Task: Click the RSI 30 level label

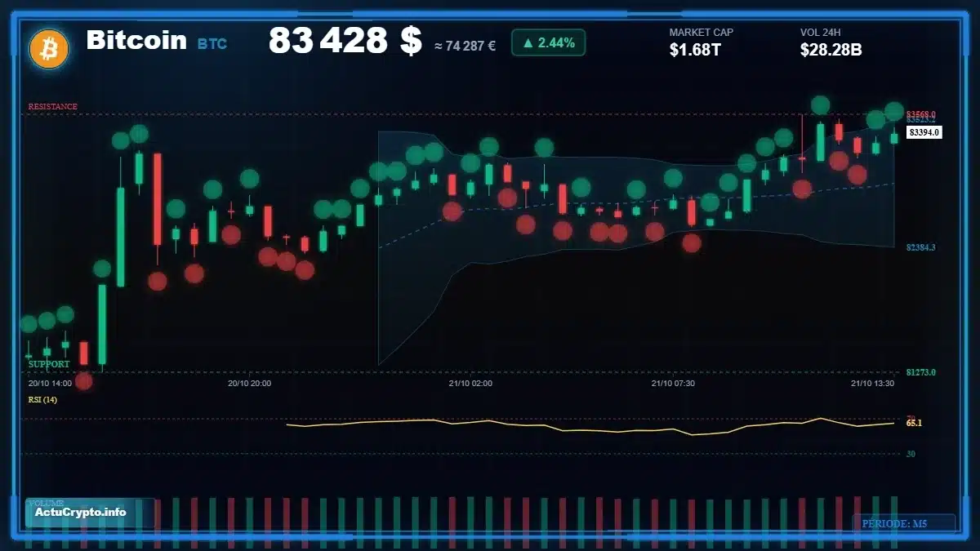Action: point(911,454)
